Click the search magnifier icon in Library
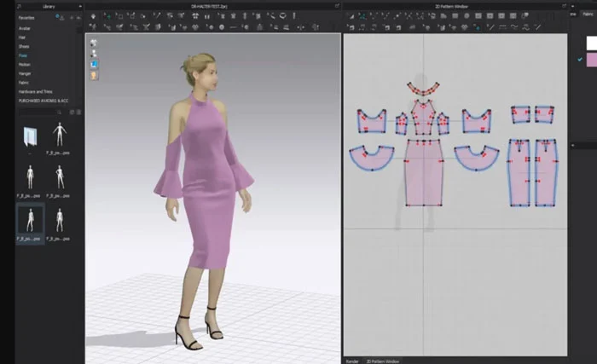The image size is (597, 364). point(59,113)
